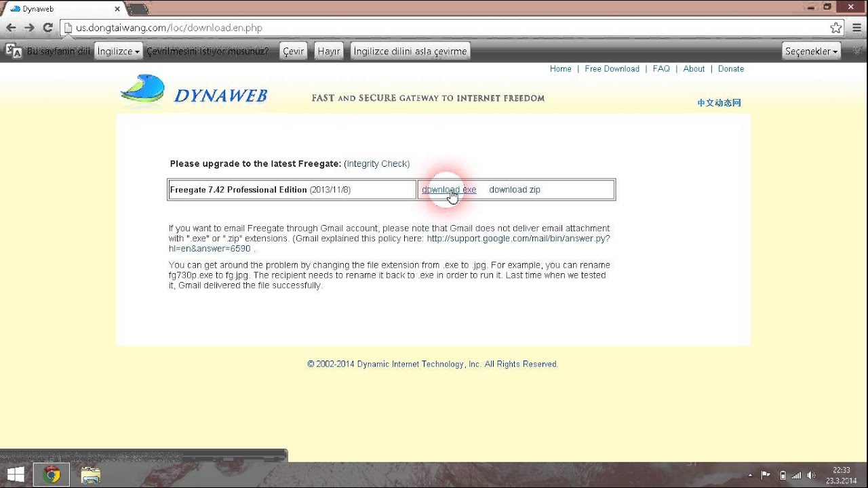Click Freegate 7.42 Professional Edition cell
This screenshot has height=488, width=868.
coord(292,190)
